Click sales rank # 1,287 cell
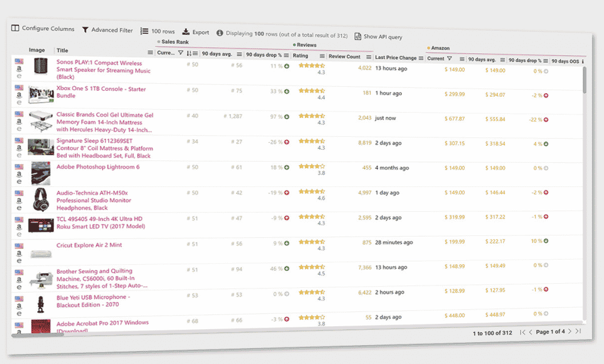Screen dimensions: 604x364 (x=232, y=116)
